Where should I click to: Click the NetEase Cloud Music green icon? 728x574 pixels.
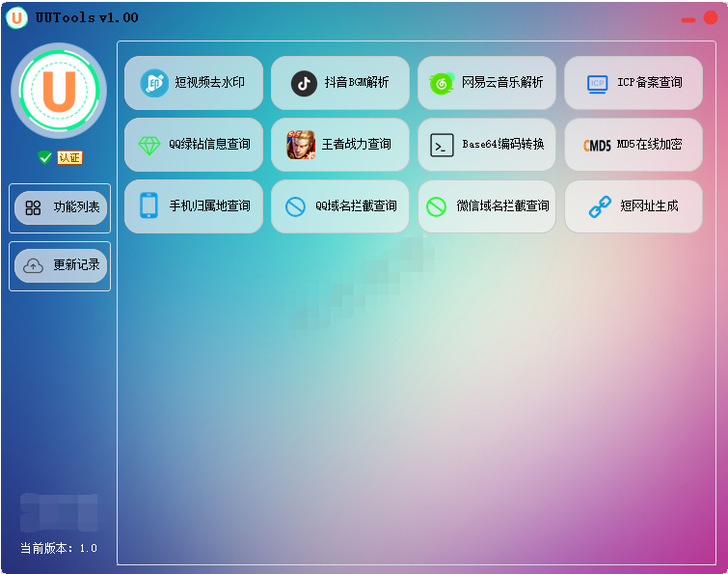click(x=442, y=84)
